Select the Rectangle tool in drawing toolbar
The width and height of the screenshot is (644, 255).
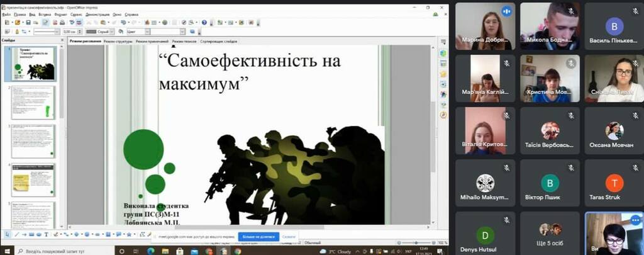click(31, 234)
